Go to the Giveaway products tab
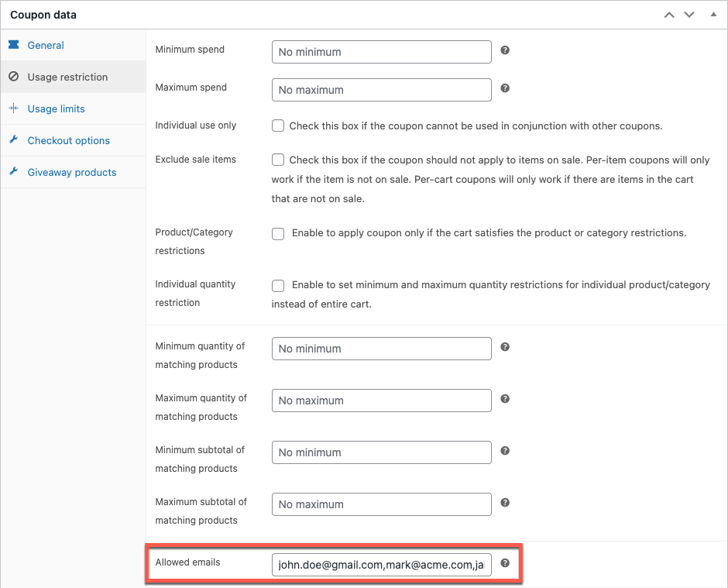 click(x=74, y=172)
